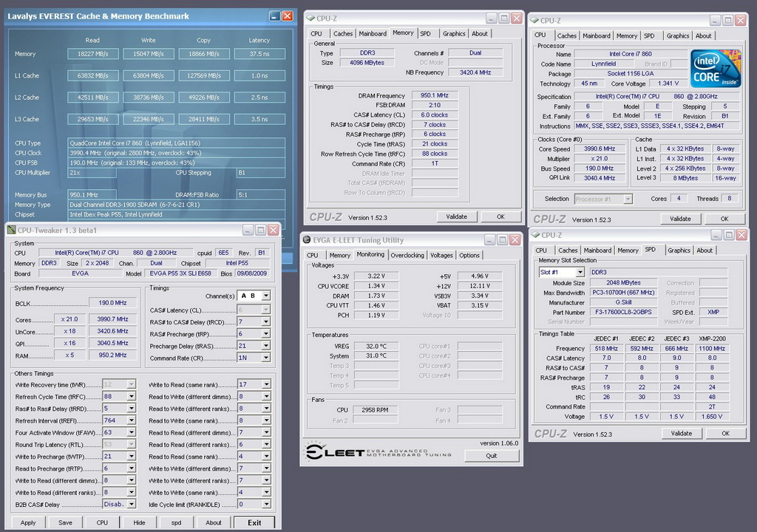Click the CPU-Z CPU window title icon
This screenshot has width=757, height=532.
coord(534,20)
